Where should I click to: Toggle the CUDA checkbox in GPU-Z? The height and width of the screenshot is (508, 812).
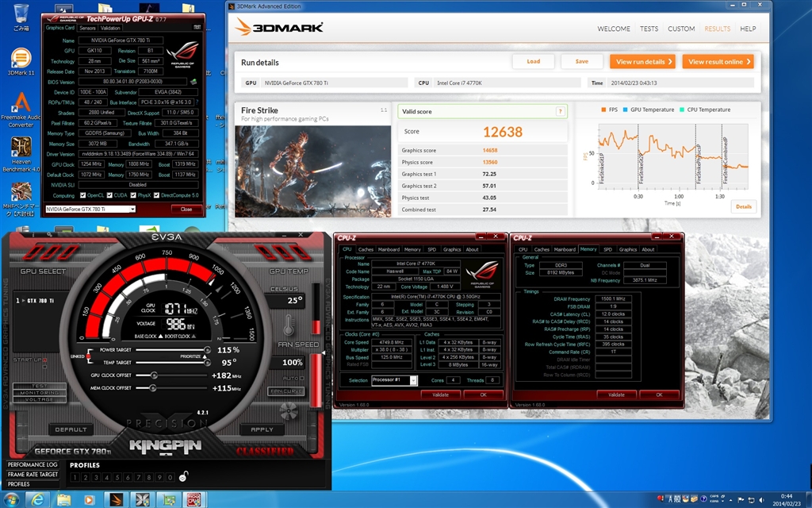[109, 195]
